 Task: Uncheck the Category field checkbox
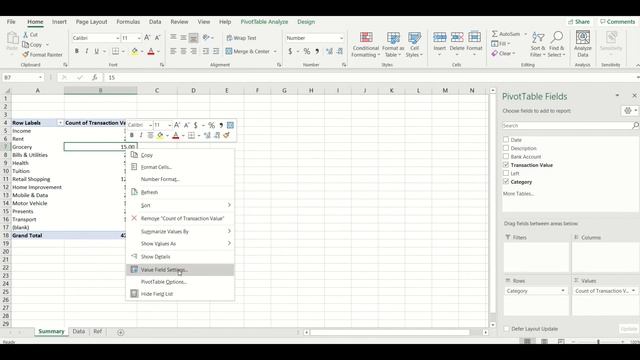[x=506, y=182]
